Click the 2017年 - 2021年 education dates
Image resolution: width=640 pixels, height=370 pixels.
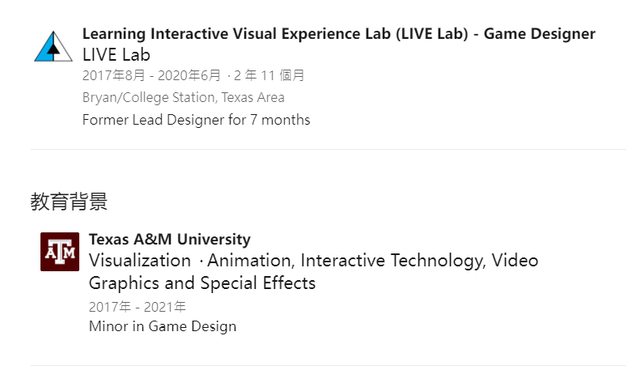click(x=138, y=307)
